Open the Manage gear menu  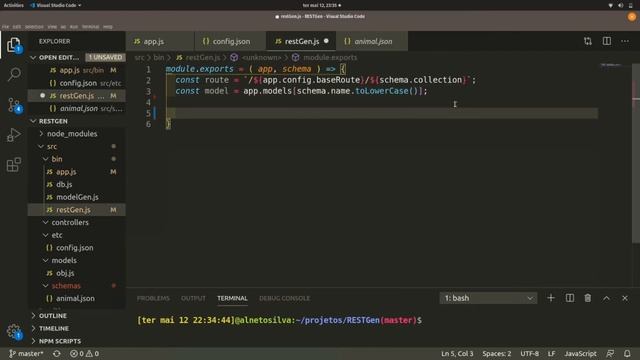[14, 332]
